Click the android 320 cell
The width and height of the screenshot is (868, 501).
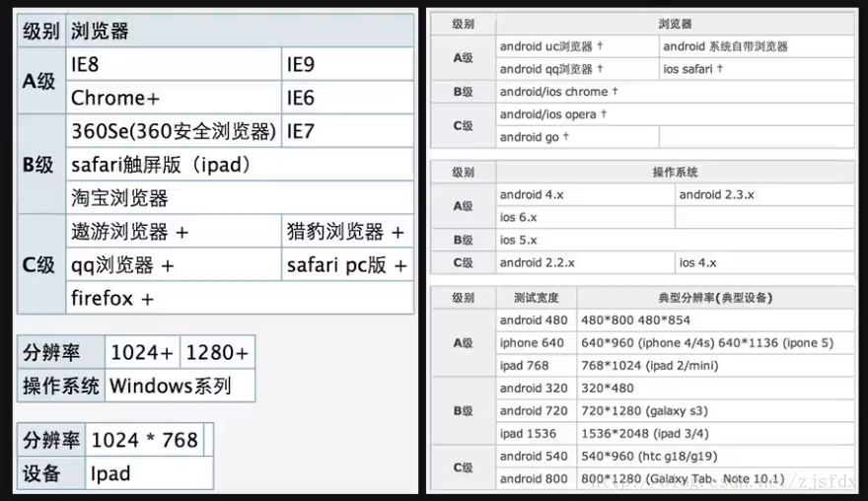pyautogui.click(x=537, y=389)
